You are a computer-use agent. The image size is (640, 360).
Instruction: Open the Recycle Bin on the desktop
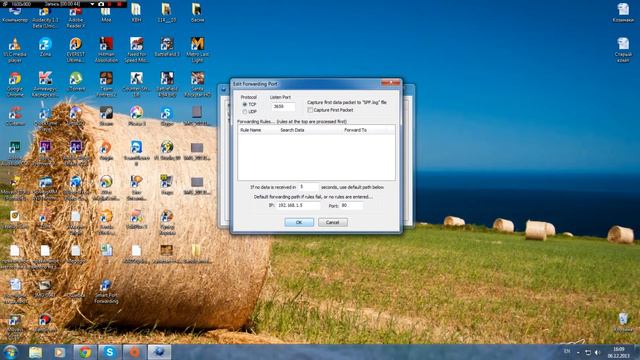623,322
